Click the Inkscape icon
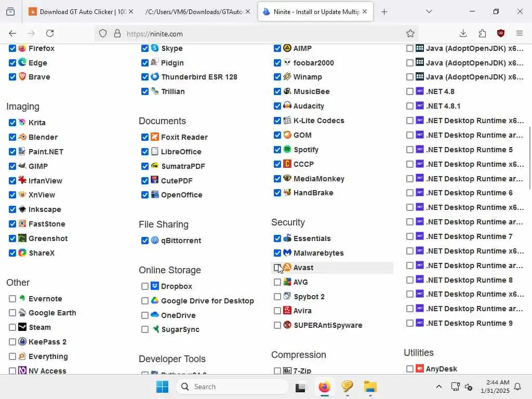 (22, 209)
